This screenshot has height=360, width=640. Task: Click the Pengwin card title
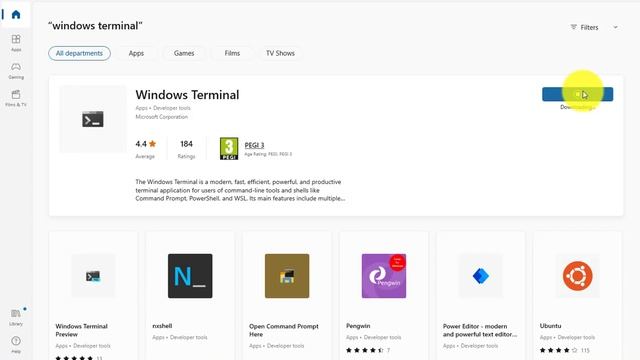pyautogui.click(x=358, y=326)
